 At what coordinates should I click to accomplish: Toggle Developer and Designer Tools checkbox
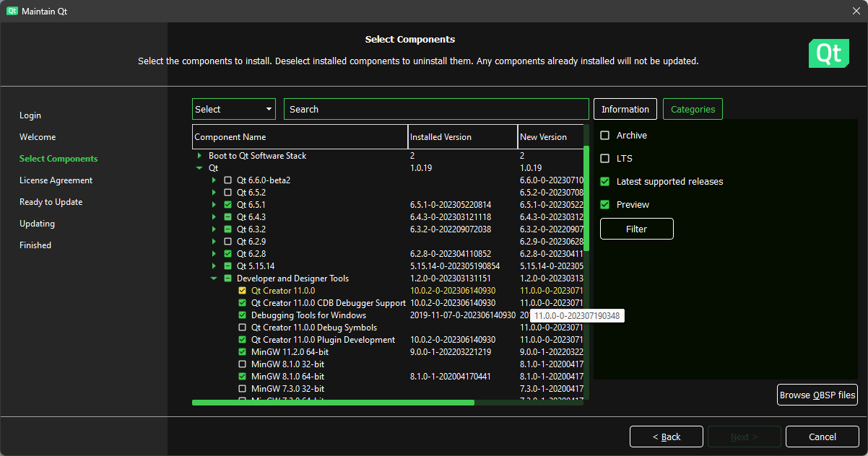pyautogui.click(x=228, y=279)
